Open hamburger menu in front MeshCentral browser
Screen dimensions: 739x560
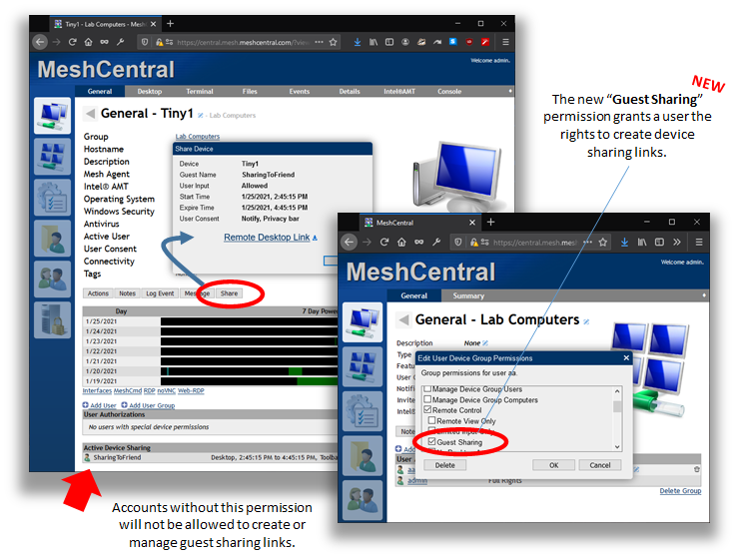[x=699, y=243]
